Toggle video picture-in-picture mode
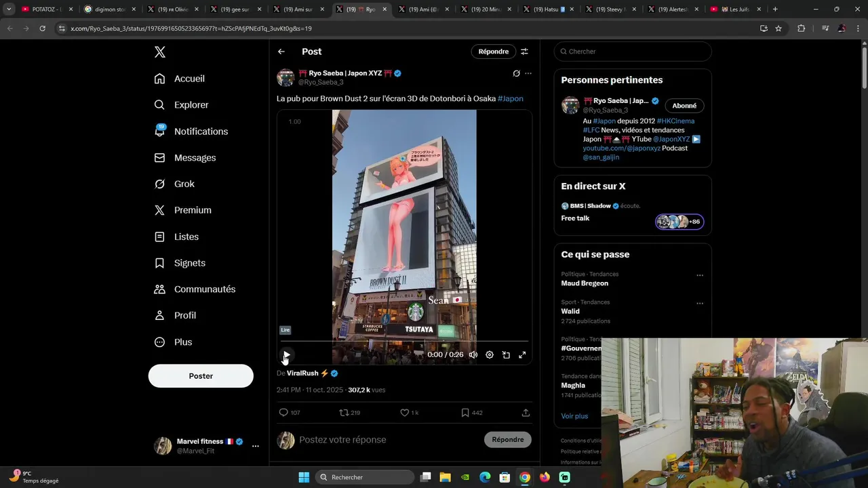The image size is (868, 488). (506, 354)
